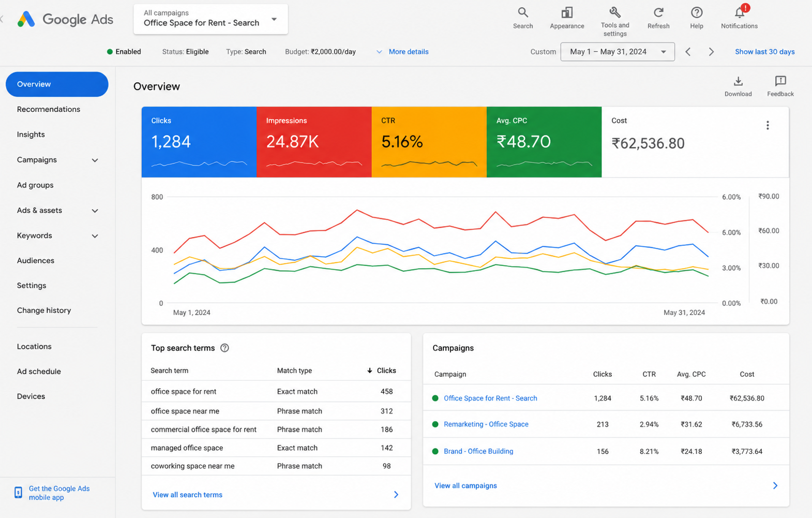This screenshot has height=518, width=812.
Task: Click View all search terms link
Action: click(x=188, y=495)
